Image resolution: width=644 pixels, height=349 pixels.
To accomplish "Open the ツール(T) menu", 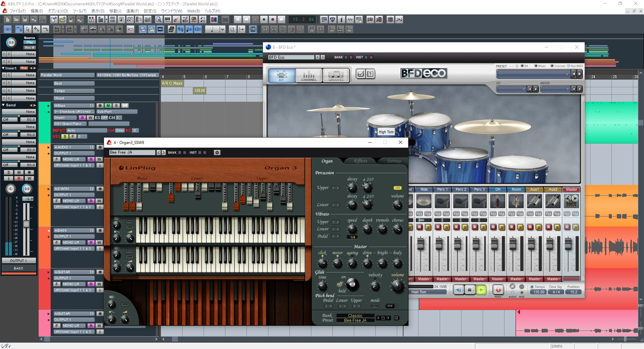I will 79,11.
